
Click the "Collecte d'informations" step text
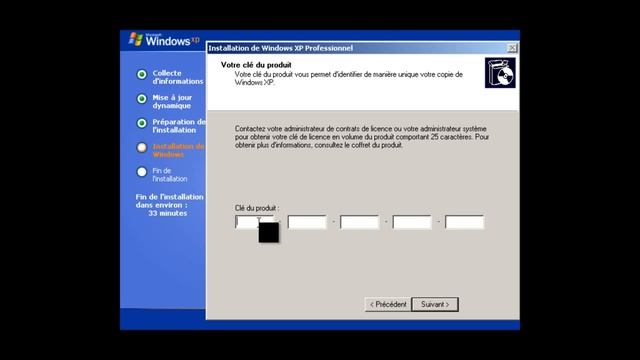pos(178,77)
